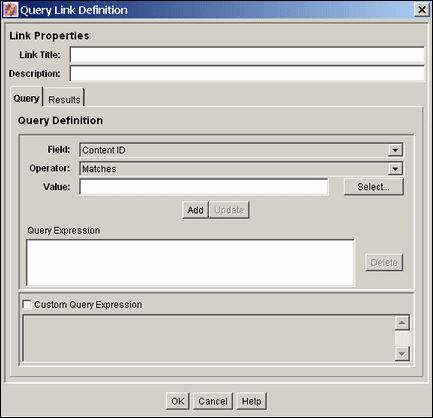
Task: Click inside the Query Expression list box
Action: point(190,263)
